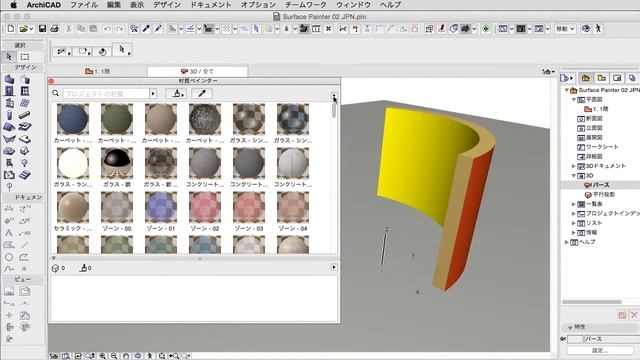Image resolution: width=640 pixels, height=360 pixels.
Task: Expand the lower Surface Painter section arrow
Action: (x=334, y=267)
